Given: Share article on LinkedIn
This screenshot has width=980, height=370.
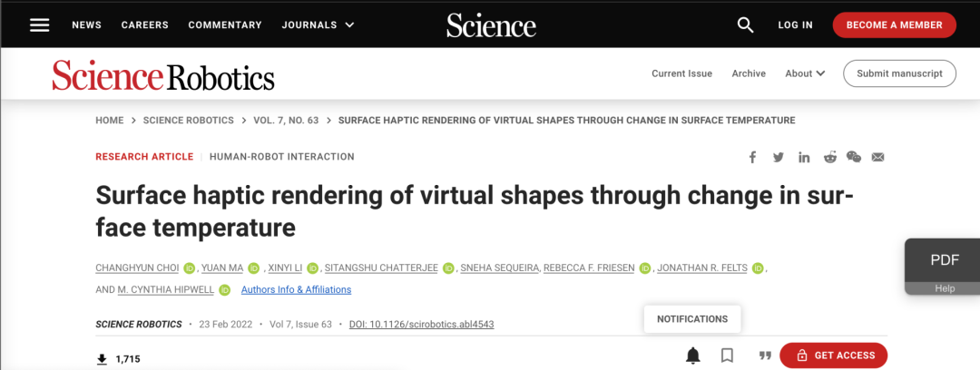Looking at the screenshot, I should (804, 157).
